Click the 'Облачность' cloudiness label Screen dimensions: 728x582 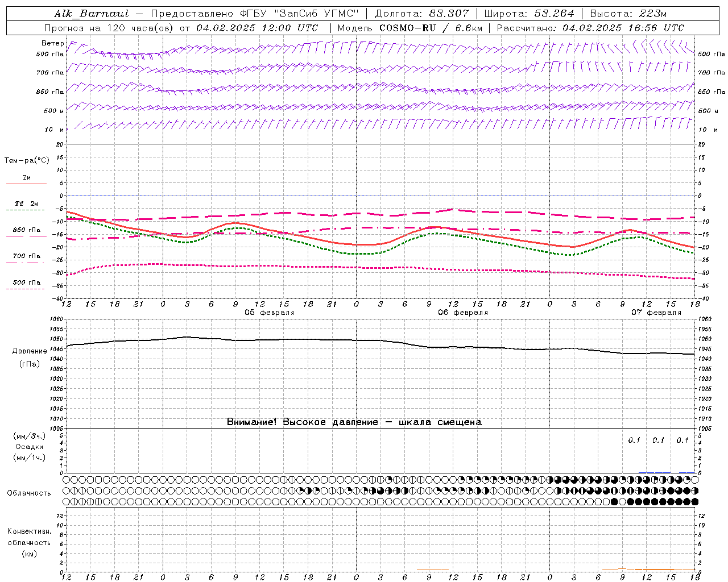pyautogui.click(x=29, y=493)
